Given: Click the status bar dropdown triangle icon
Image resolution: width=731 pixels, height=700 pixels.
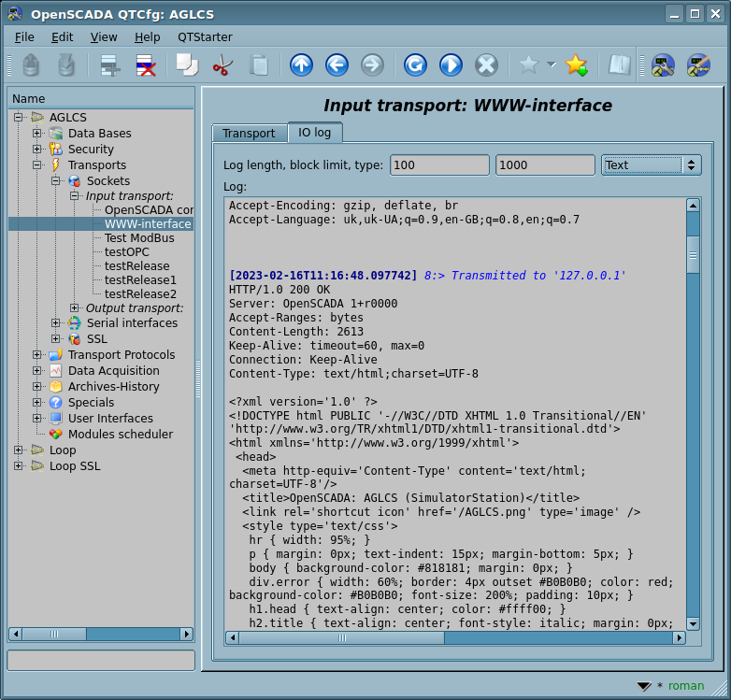Looking at the screenshot, I should [x=644, y=686].
